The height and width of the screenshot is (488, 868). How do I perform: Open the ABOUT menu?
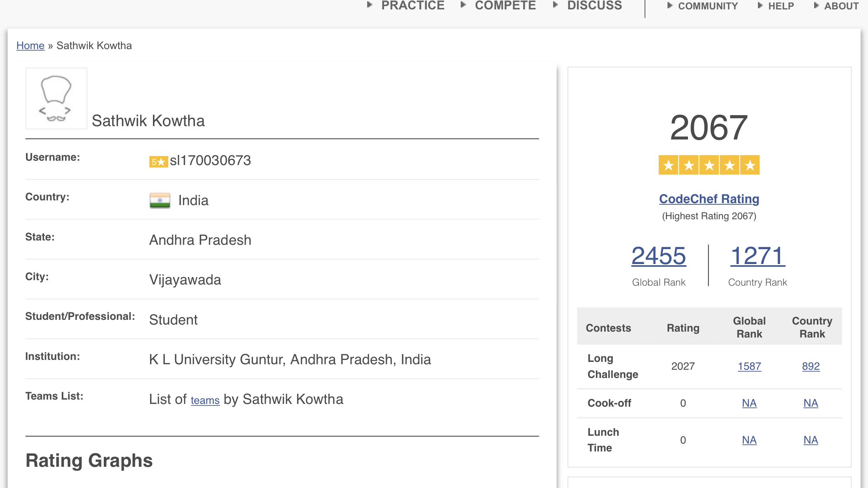tap(841, 6)
